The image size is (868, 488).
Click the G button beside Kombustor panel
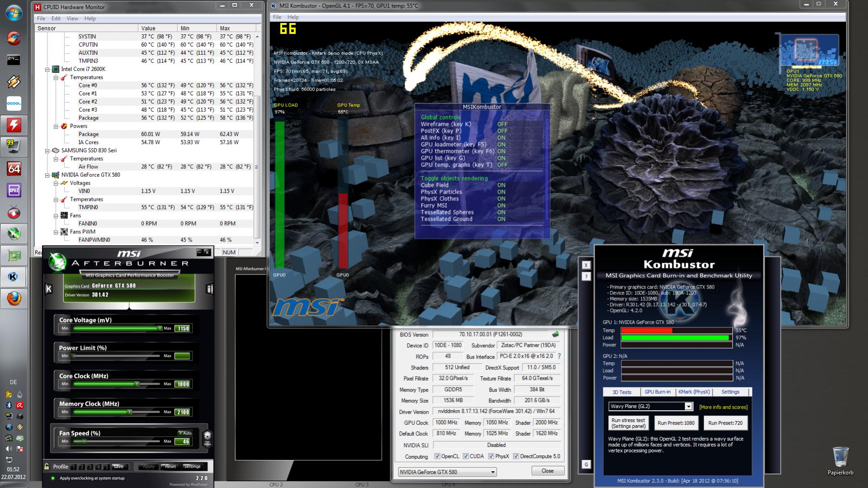586,464
